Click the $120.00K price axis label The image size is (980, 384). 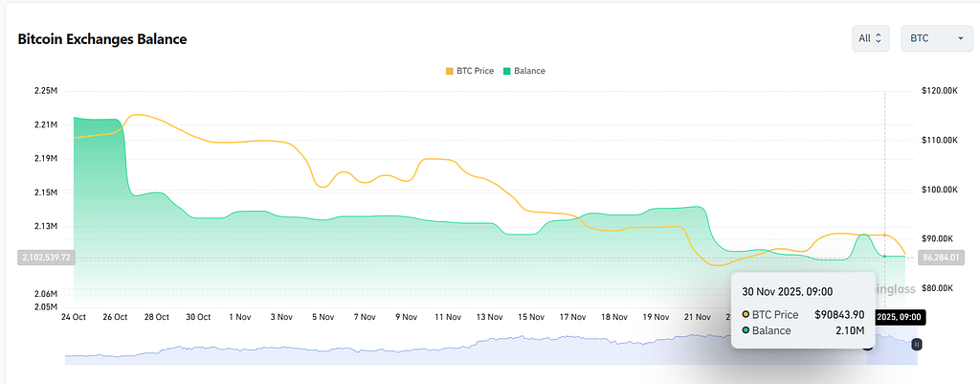940,91
